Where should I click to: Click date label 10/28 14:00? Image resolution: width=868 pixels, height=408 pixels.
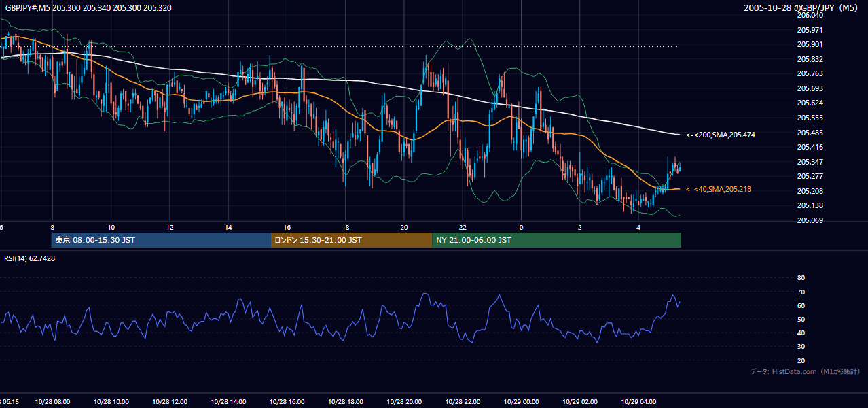(228, 402)
